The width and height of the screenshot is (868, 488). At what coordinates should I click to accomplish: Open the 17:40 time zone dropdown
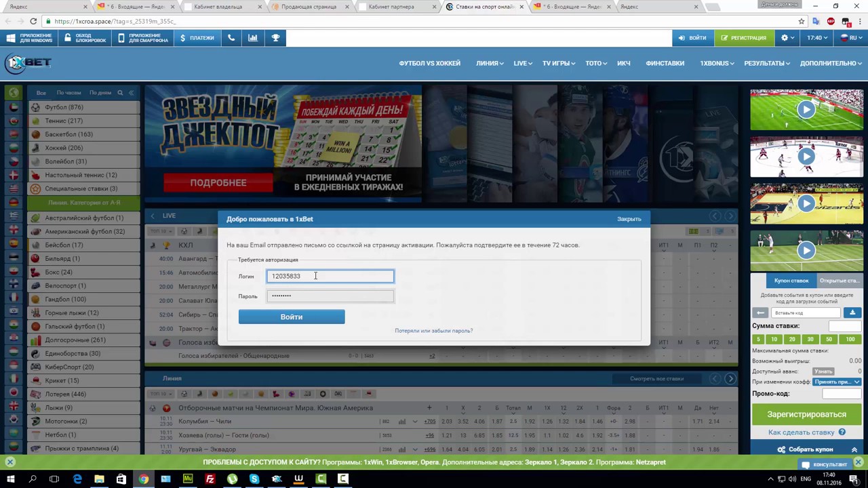point(816,38)
